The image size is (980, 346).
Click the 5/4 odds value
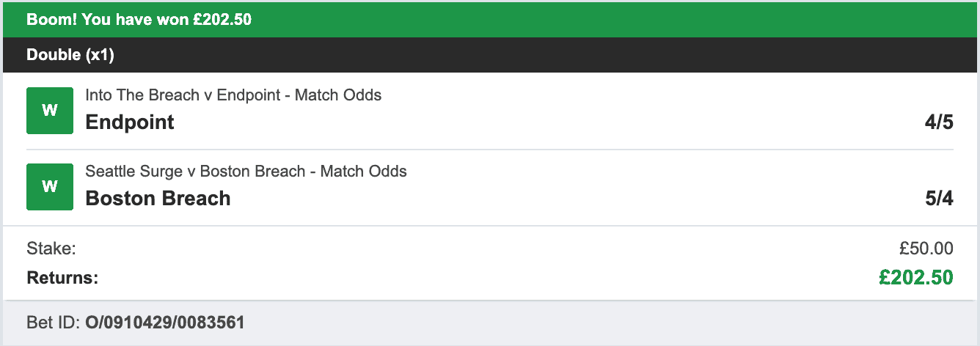[x=939, y=199]
